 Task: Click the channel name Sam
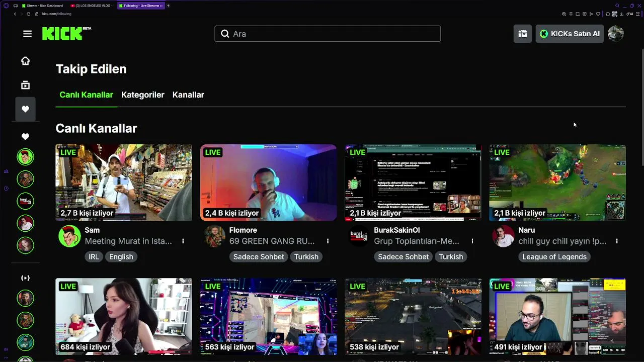click(92, 230)
